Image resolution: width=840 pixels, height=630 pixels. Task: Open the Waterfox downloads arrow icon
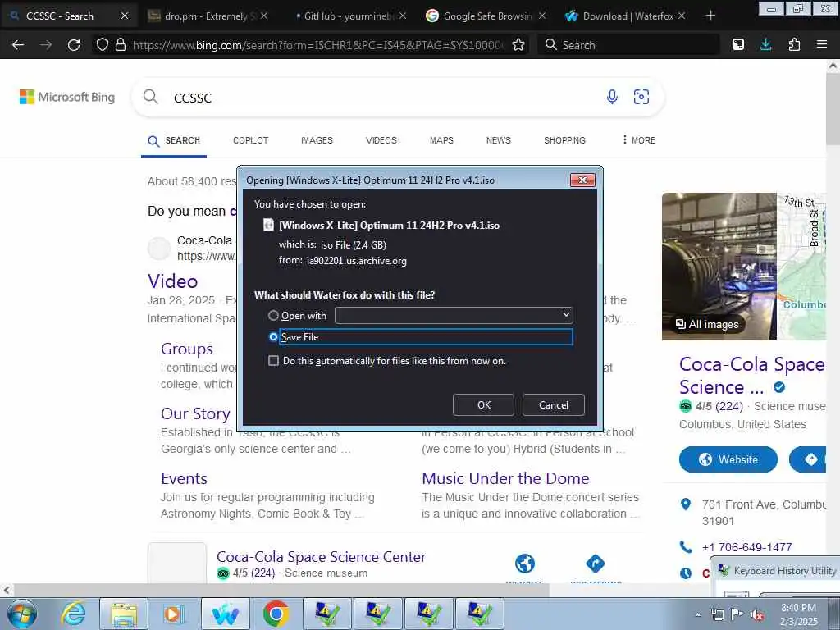[766, 45]
